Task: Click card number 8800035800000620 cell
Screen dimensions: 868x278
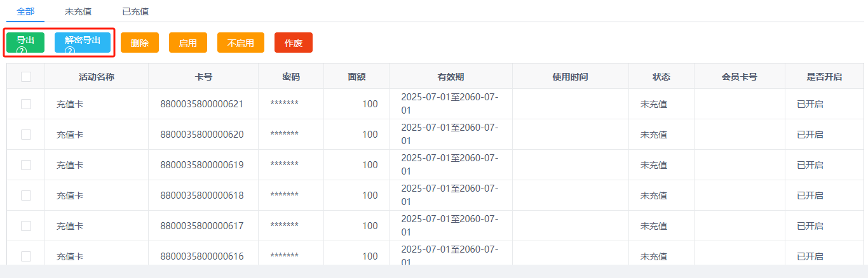Action: (x=202, y=135)
